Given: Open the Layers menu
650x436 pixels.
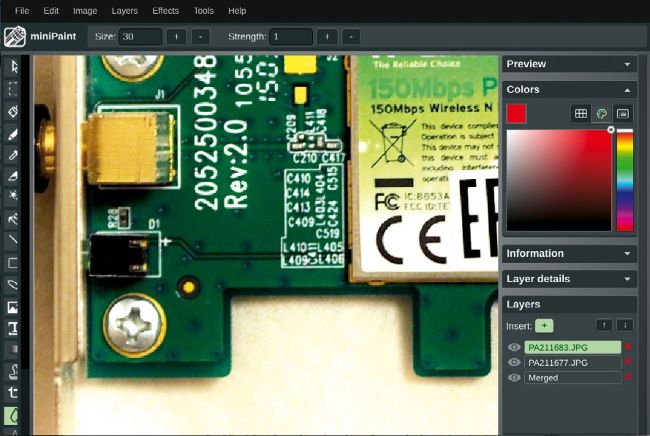Looking at the screenshot, I should tap(125, 11).
